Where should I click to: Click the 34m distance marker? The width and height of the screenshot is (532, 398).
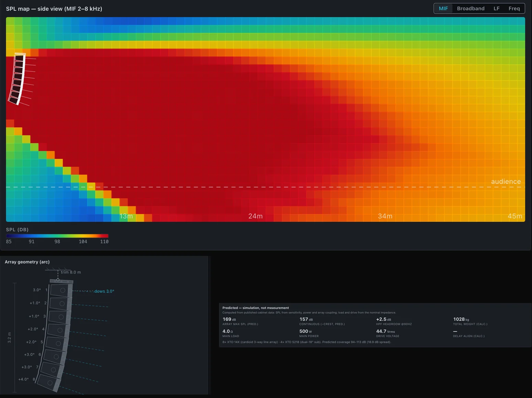pyautogui.click(x=385, y=216)
